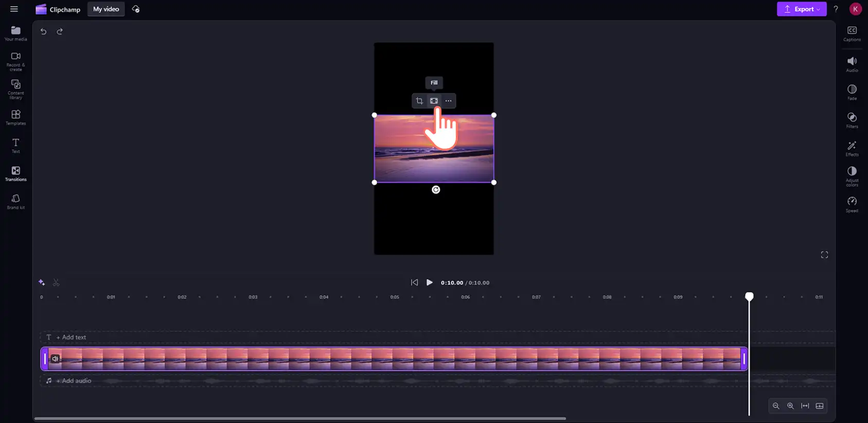Play the video preview

click(x=430, y=283)
